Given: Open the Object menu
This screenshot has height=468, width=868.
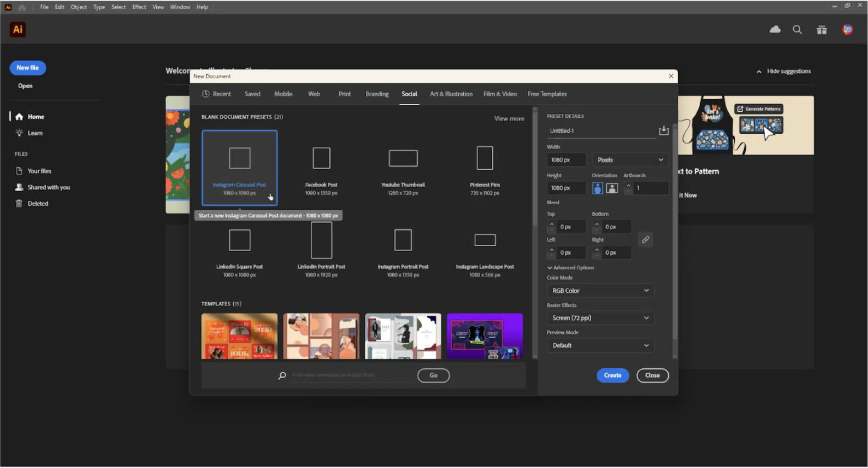Looking at the screenshot, I should coord(79,7).
